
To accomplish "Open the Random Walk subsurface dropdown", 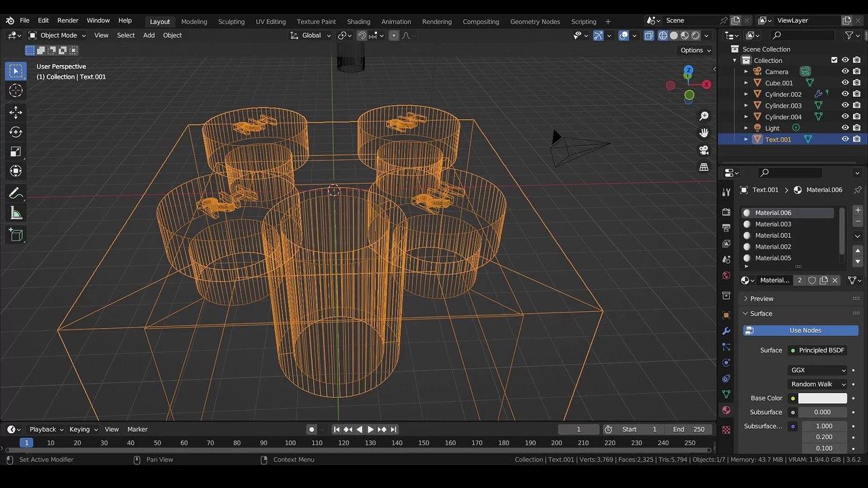I will click(x=818, y=384).
